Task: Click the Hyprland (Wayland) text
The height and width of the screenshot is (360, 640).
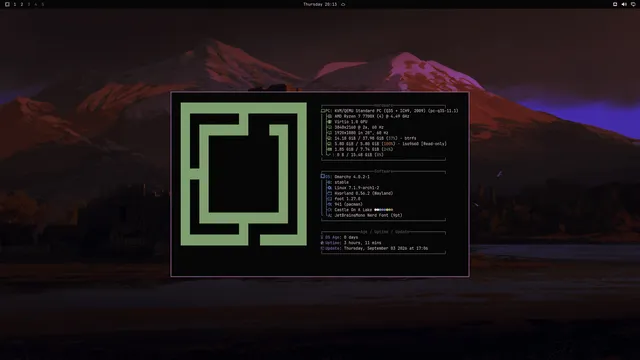Action: (x=363, y=193)
